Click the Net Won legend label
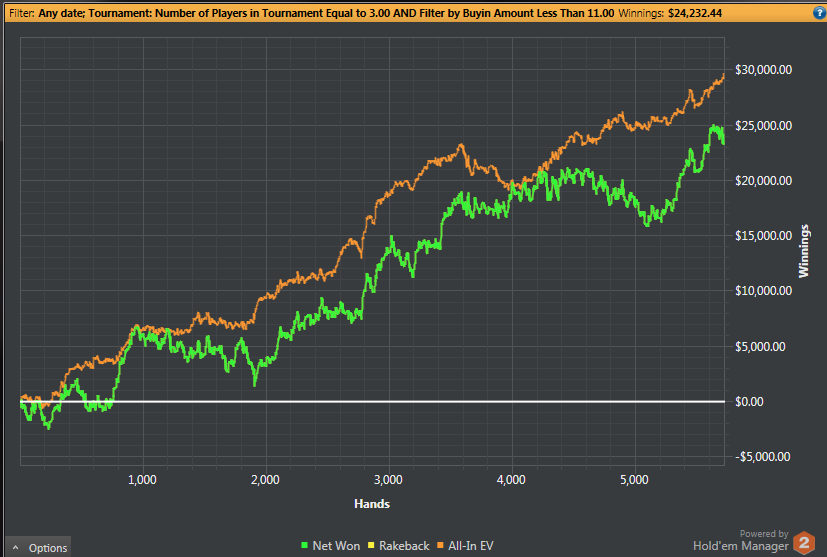This screenshot has height=557, width=827. click(336, 546)
